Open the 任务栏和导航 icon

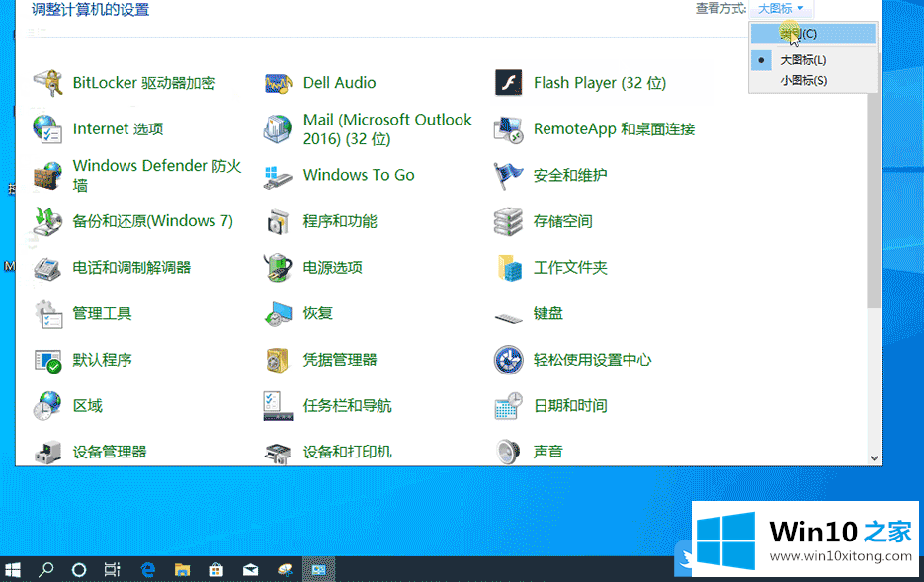278,406
